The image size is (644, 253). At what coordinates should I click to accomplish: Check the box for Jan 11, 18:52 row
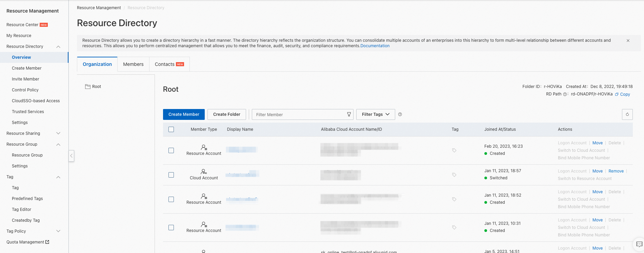click(x=171, y=199)
